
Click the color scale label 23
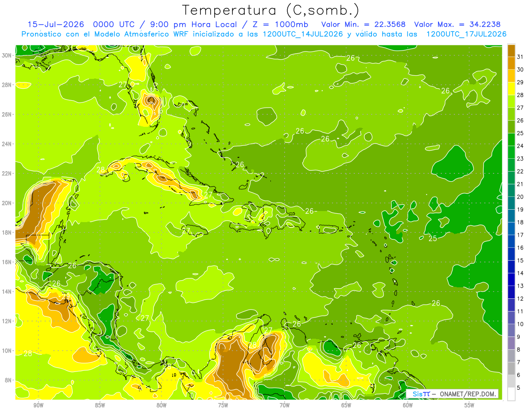[520, 158]
